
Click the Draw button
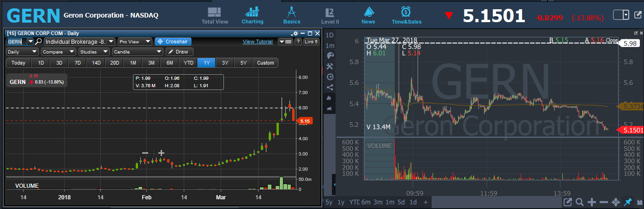pos(180,52)
